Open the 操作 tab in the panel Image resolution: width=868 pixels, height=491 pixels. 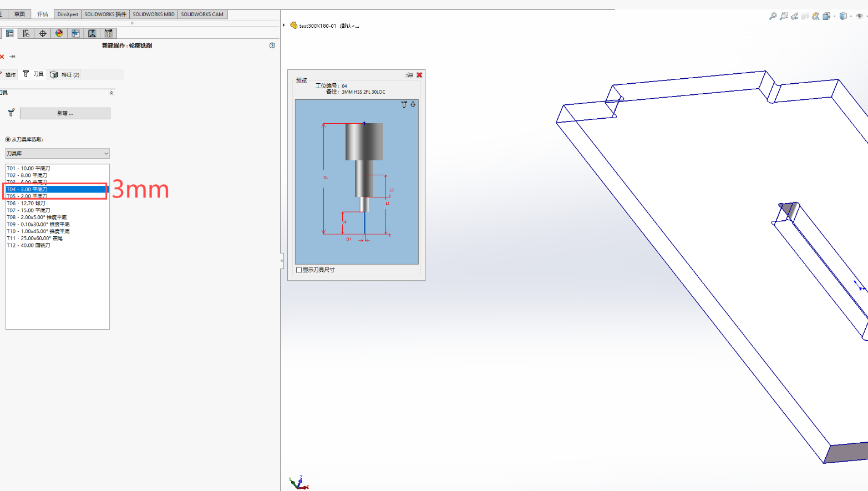tap(8, 74)
